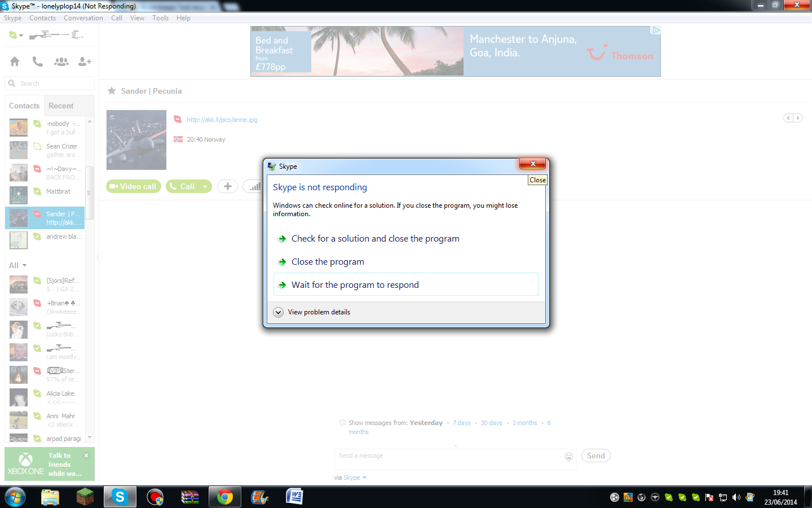Image resolution: width=812 pixels, height=508 pixels.
Task: Open the View menu
Action: point(137,18)
